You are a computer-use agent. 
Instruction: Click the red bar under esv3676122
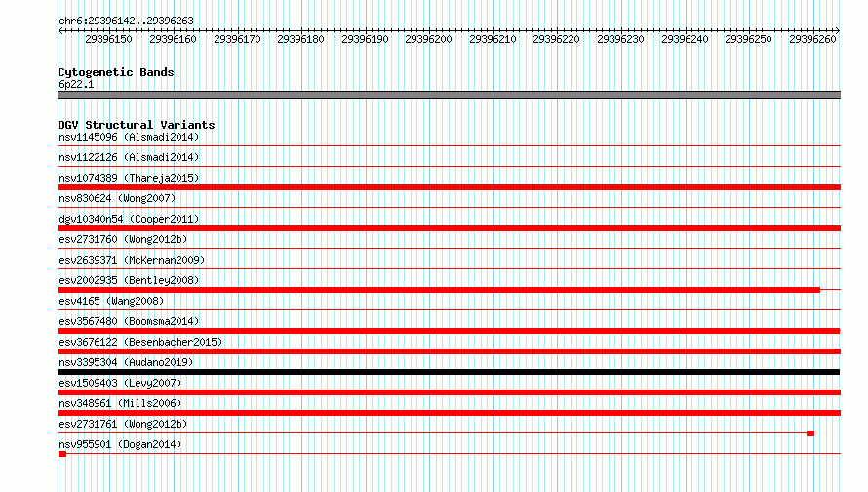pos(449,351)
